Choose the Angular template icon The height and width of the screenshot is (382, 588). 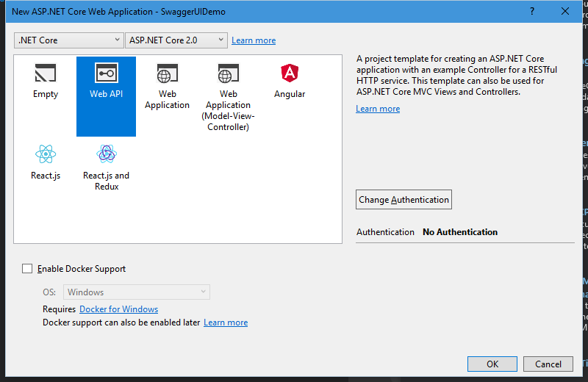[x=290, y=73]
